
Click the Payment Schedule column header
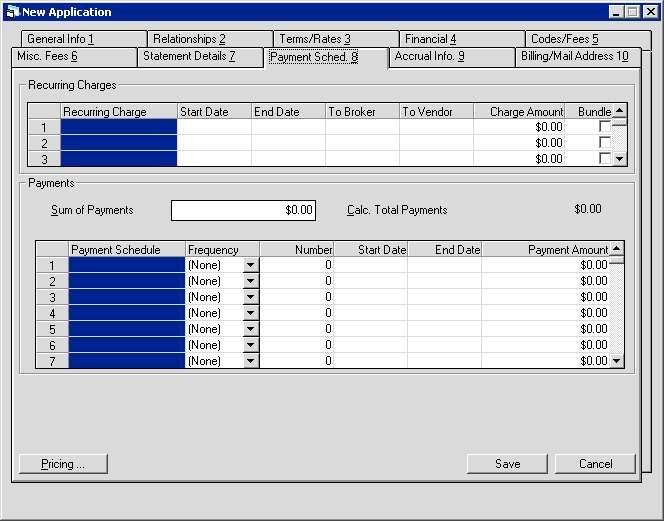click(x=127, y=249)
